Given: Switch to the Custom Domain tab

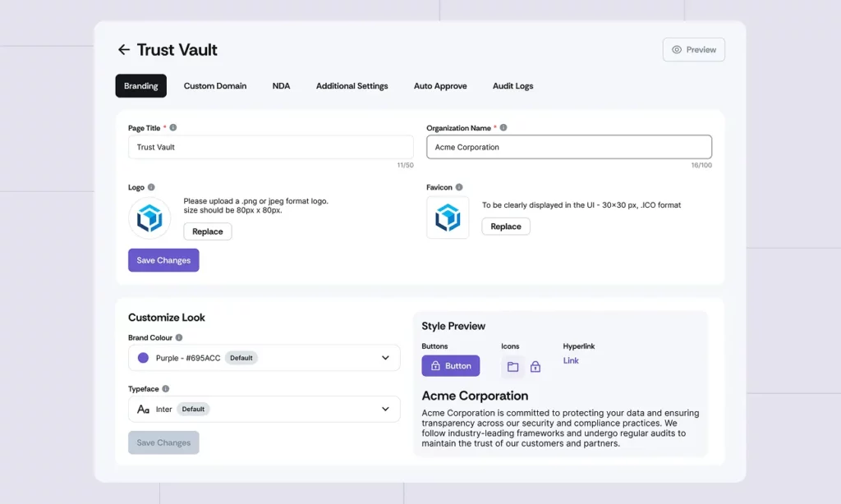Looking at the screenshot, I should (215, 85).
